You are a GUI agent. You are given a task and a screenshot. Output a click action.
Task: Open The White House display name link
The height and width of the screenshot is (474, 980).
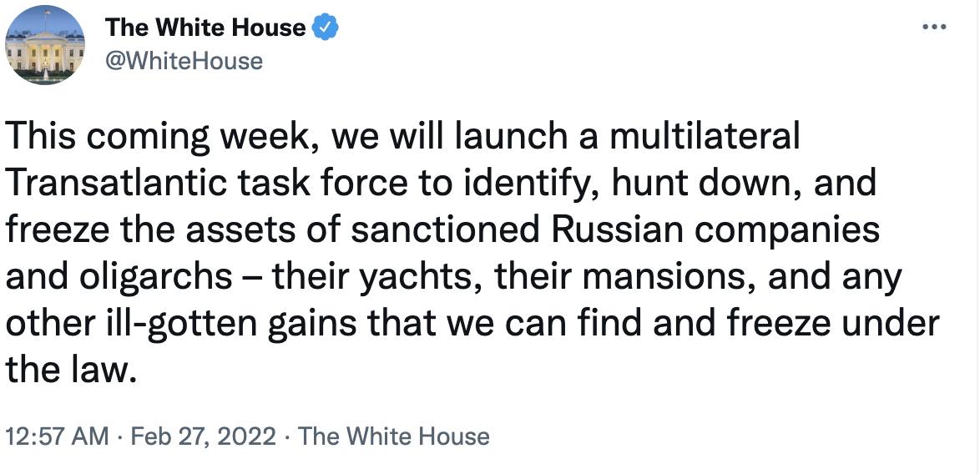point(205,28)
